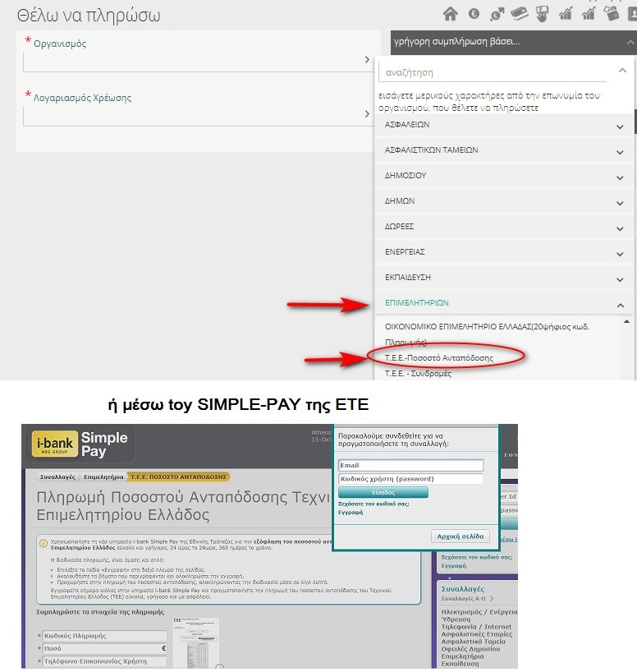This screenshot has width=637, height=672.
Task: Select Τ.Ε.Ε.-Ποσοστό Ανταπόδοσης from the list
Action: pyautogui.click(x=439, y=358)
